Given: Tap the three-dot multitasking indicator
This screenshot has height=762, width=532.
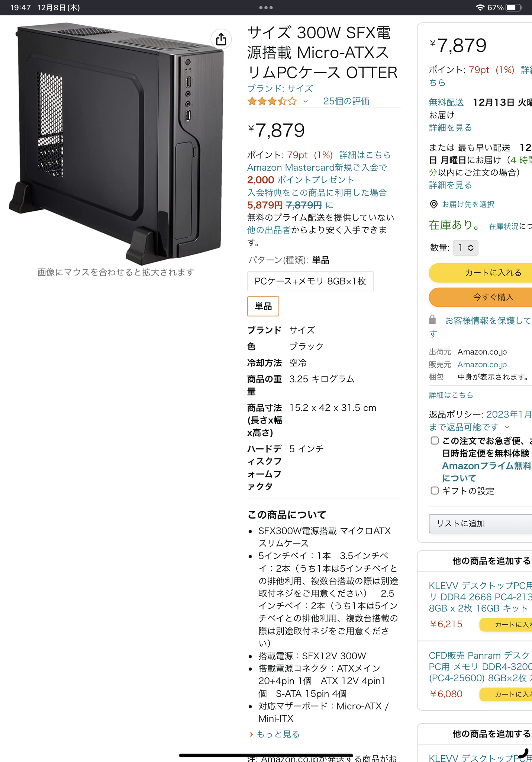Looking at the screenshot, I should click(266, 7).
